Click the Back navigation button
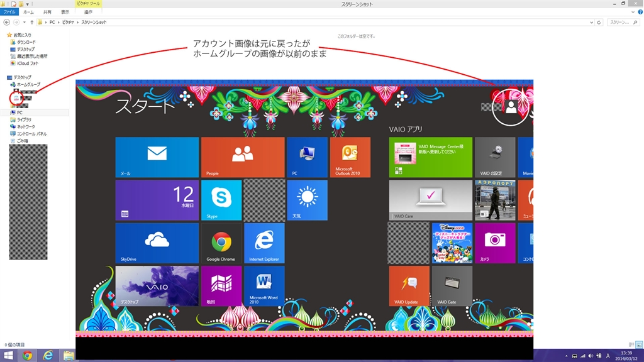The width and height of the screenshot is (644, 362). pyautogui.click(x=7, y=22)
